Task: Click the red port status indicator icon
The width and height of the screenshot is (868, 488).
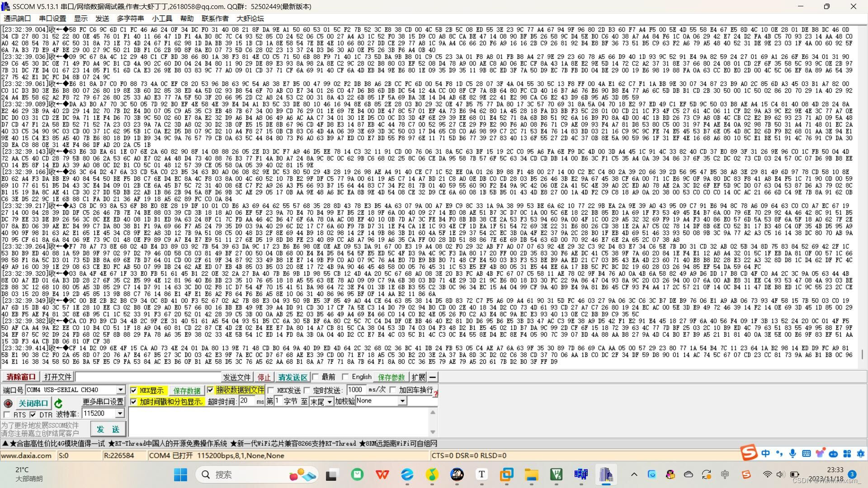Action: click(x=8, y=404)
